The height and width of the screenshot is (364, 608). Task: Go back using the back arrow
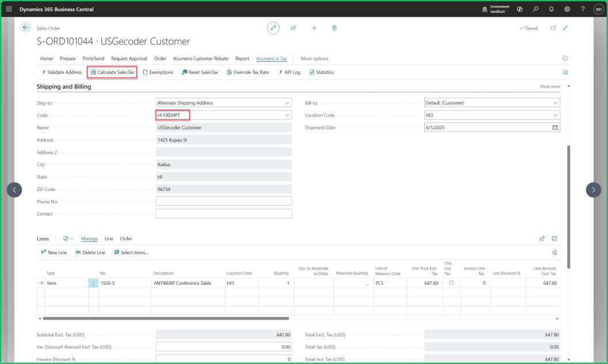(25, 28)
